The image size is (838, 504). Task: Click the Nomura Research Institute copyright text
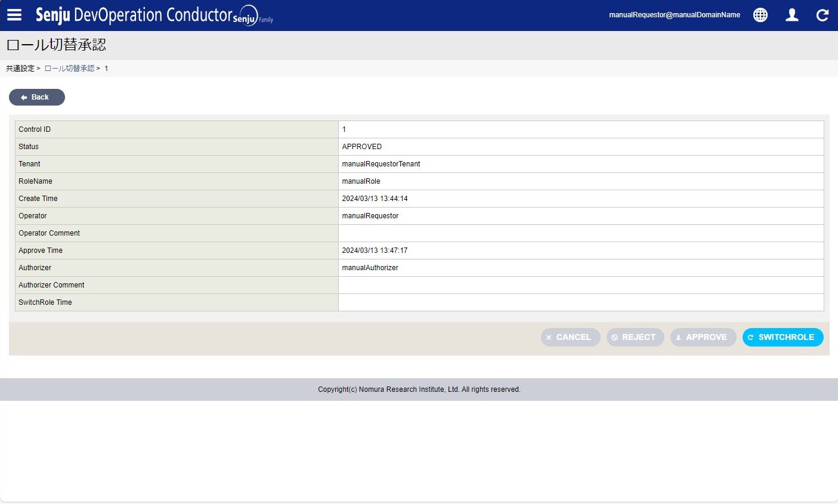point(419,389)
